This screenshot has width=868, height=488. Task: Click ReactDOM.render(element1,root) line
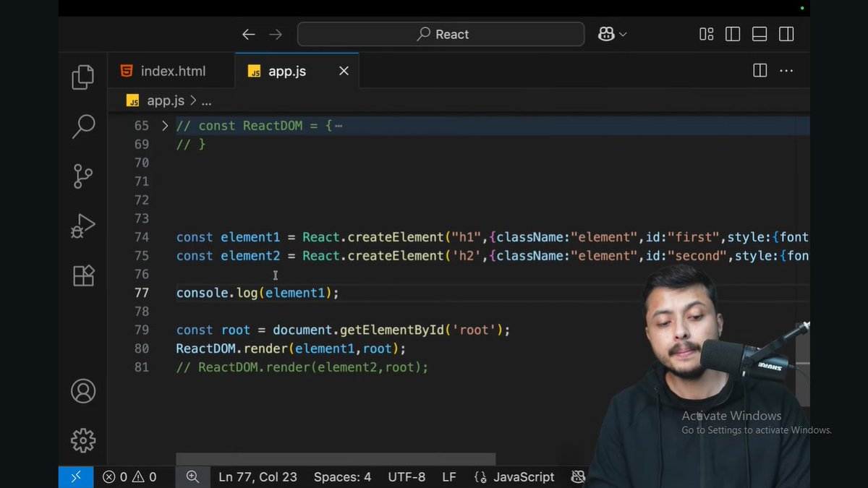pyautogui.click(x=292, y=348)
